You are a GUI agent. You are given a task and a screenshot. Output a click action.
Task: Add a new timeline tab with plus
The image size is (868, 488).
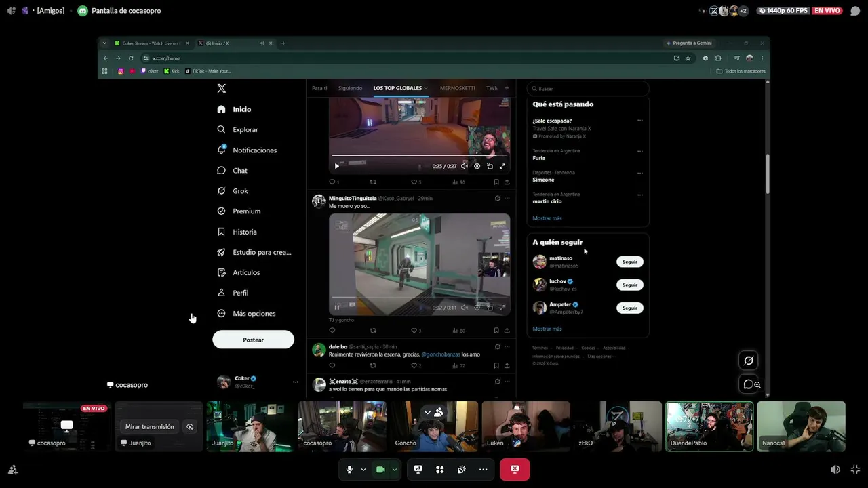507,88
